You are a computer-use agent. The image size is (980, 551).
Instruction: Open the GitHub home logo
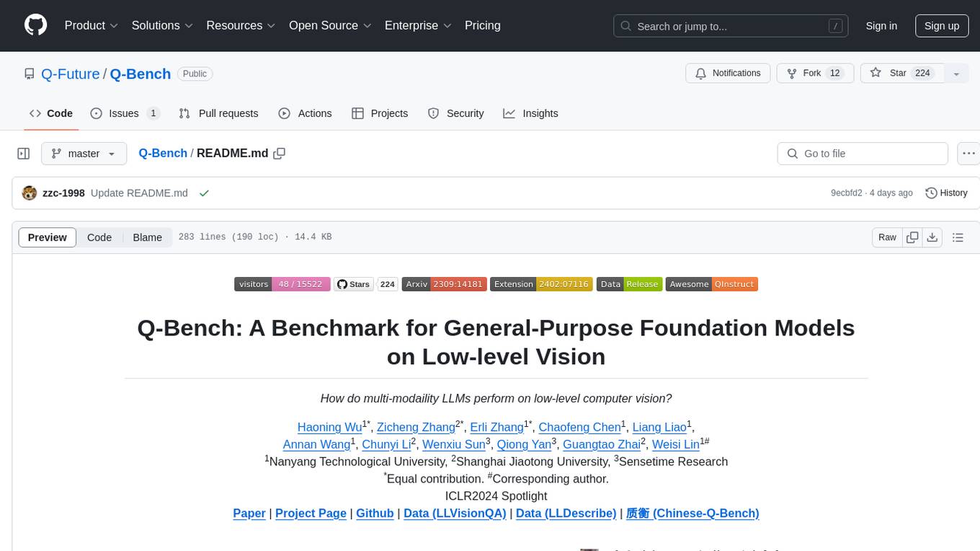[35, 25]
